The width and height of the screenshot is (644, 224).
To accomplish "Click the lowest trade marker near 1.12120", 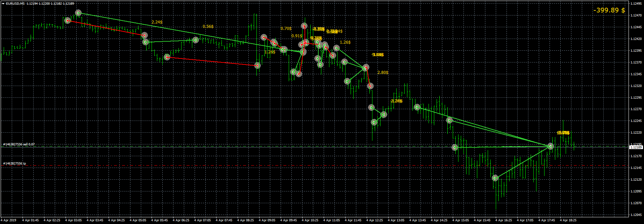I will [x=495, y=178].
